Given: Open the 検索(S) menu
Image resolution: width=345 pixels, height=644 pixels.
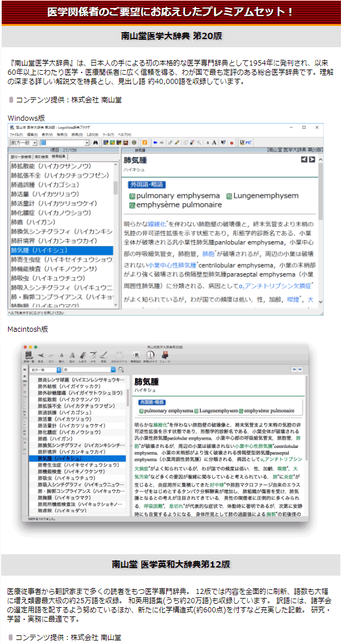Looking at the screenshot, I should [63, 135].
